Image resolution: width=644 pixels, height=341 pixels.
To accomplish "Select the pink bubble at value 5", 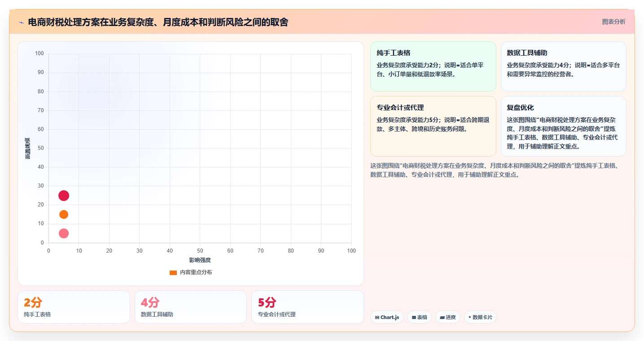I will click(64, 233).
